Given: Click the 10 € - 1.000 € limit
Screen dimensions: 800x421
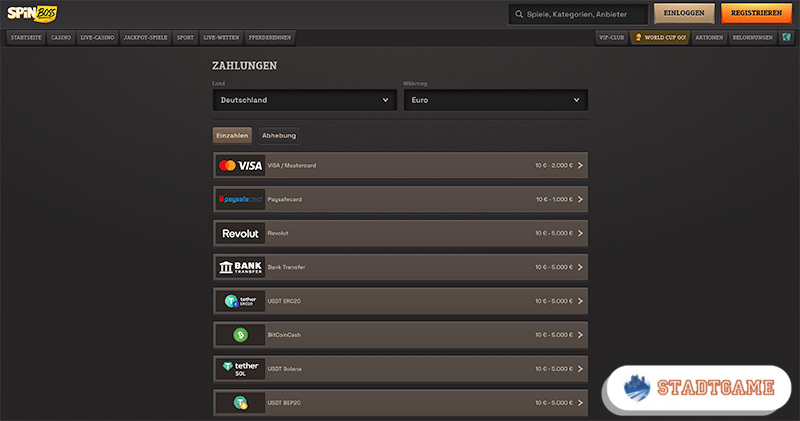Looking at the screenshot, I should pos(555,200).
